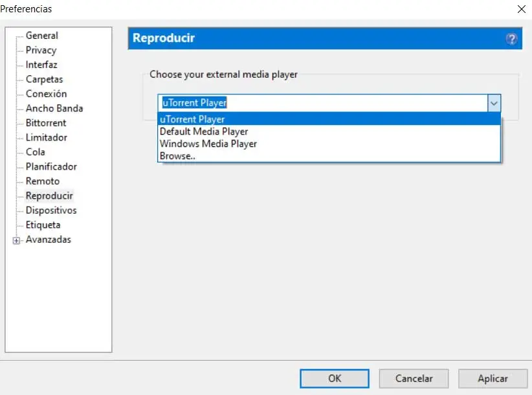Open General preferences section
The height and width of the screenshot is (395, 532).
[x=41, y=36]
